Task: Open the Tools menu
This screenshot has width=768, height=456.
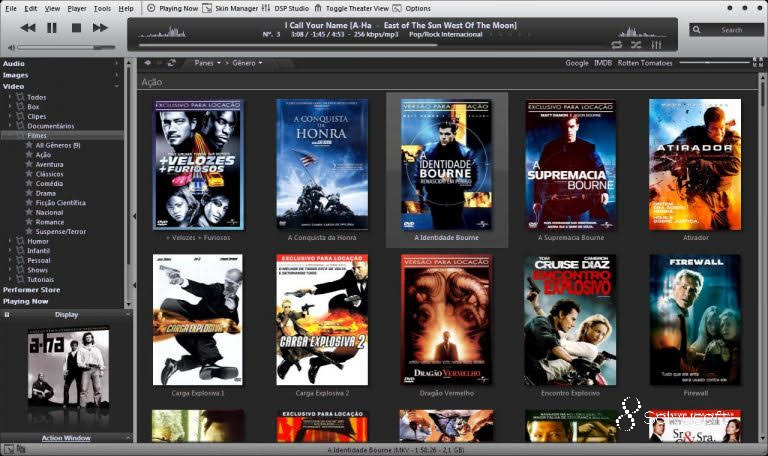Action: point(102,8)
